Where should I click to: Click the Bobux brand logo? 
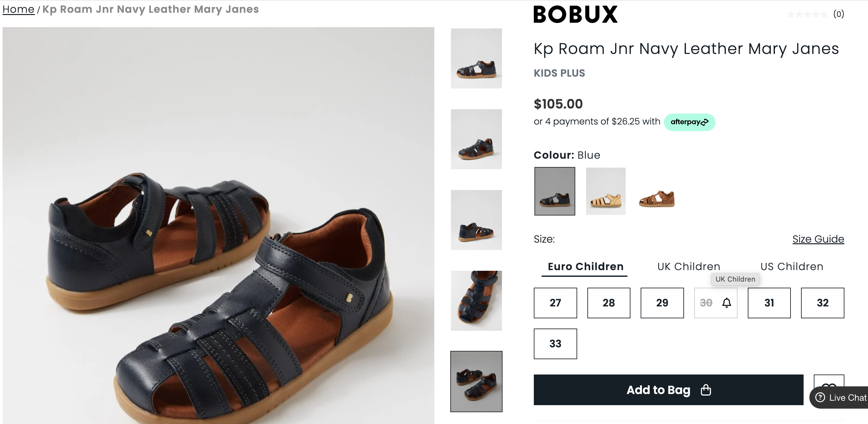tap(575, 14)
